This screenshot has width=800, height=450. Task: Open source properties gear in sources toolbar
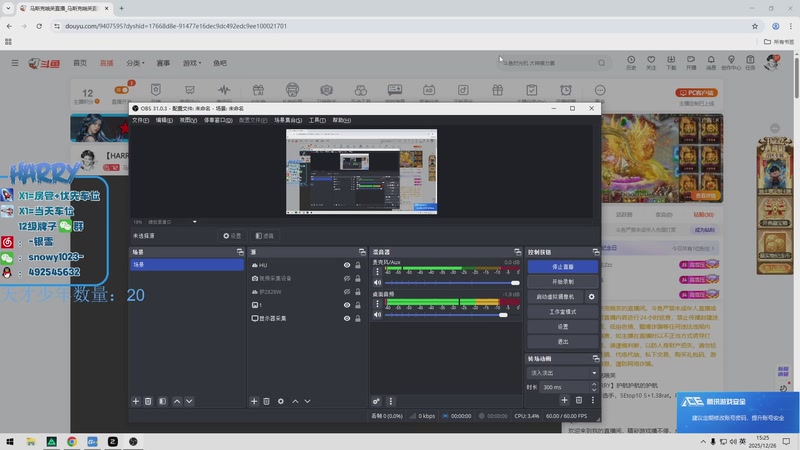coord(281,401)
